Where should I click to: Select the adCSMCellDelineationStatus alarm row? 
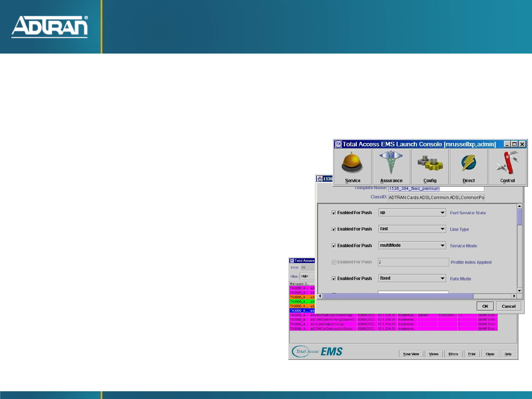click(393, 328)
